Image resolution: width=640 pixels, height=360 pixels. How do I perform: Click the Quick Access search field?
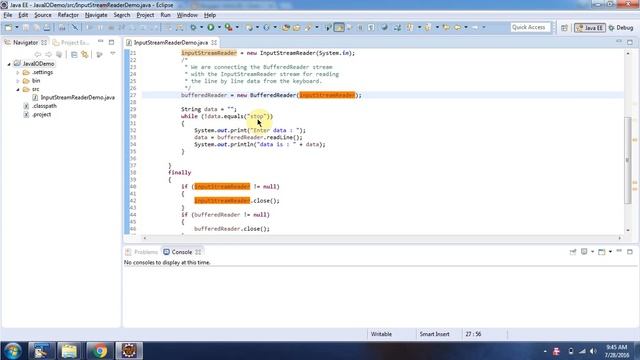point(530,27)
